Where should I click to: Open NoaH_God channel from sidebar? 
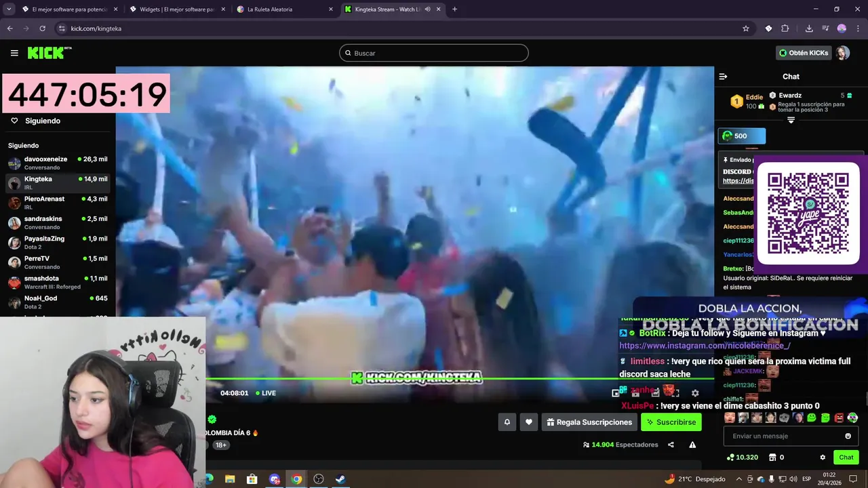pyautogui.click(x=58, y=302)
